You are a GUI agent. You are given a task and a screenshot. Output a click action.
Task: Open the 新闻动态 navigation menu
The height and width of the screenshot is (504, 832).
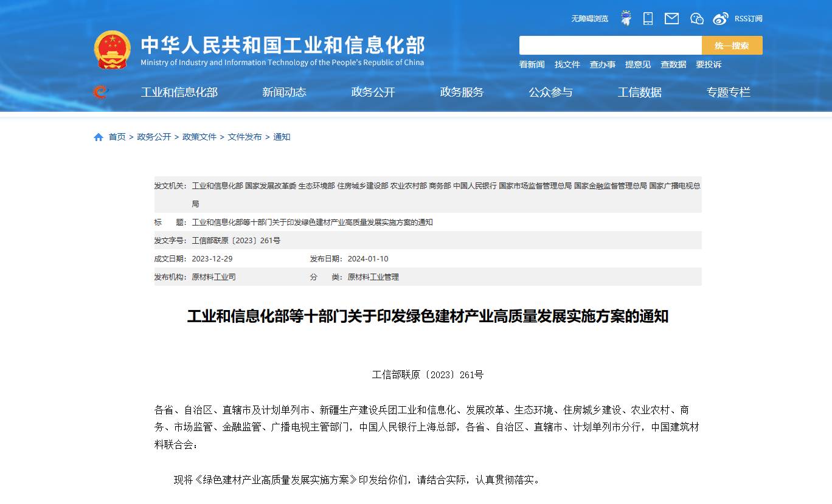284,92
